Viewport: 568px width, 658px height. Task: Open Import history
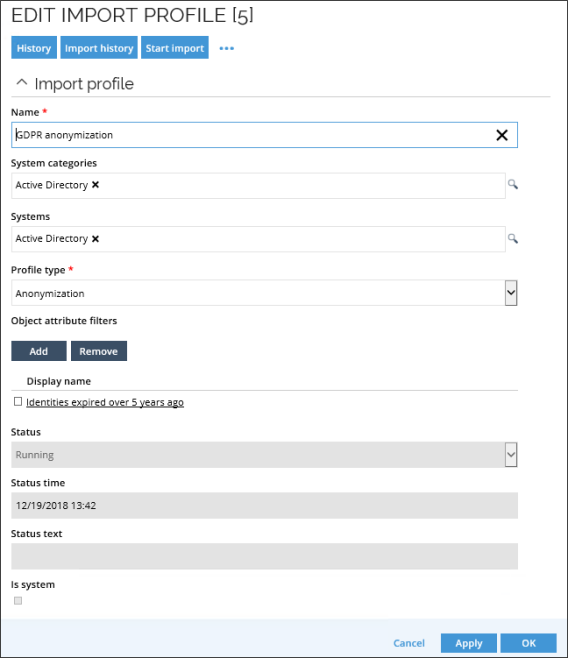[x=99, y=48]
